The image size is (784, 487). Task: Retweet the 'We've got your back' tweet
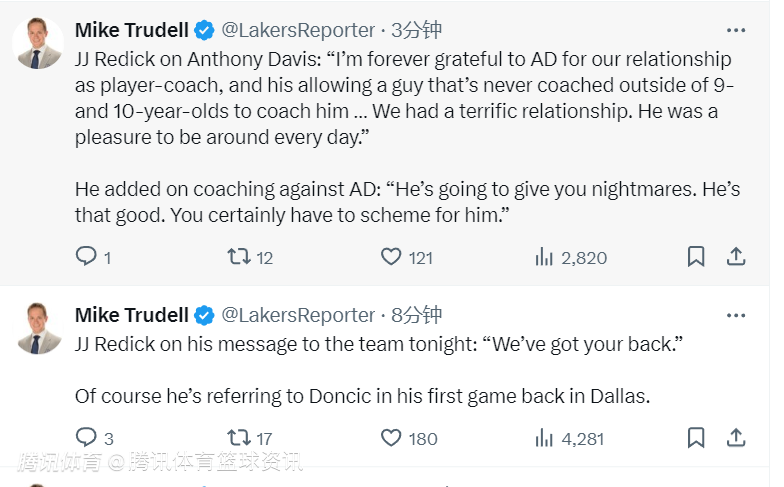pyautogui.click(x=239, y=437)
